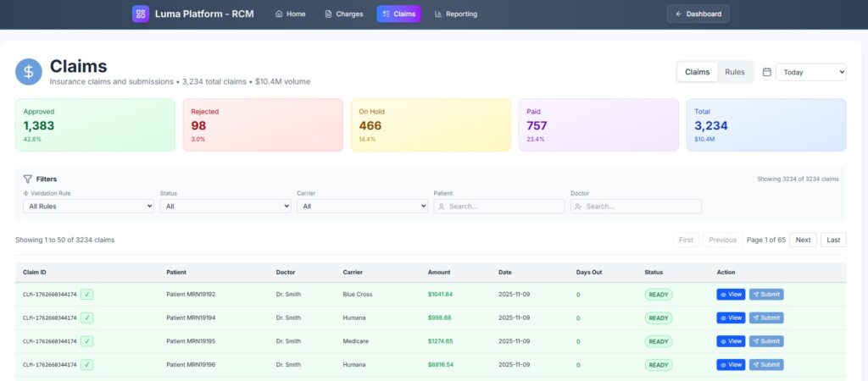
Task: Select the Claims view toggle
Action: click(697, 72)
